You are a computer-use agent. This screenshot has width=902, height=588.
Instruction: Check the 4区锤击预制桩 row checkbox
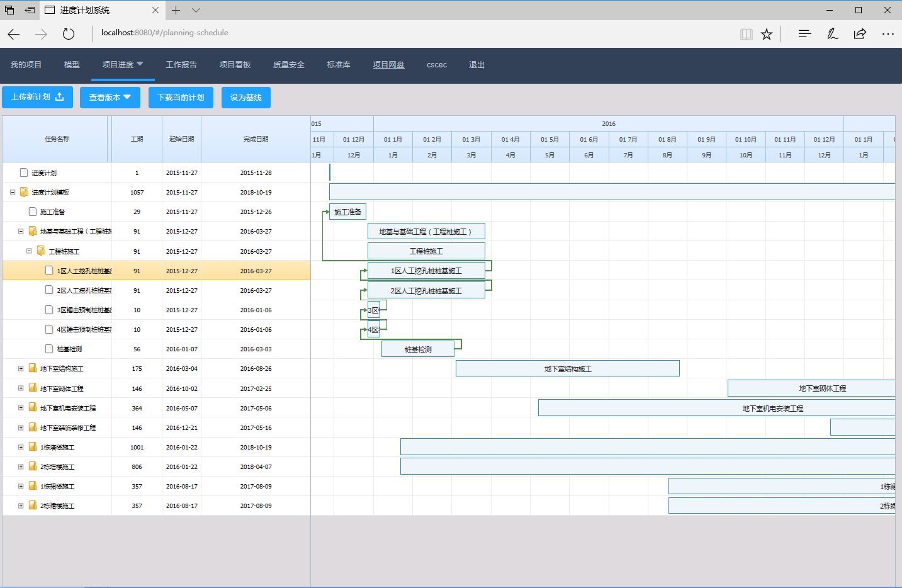pos(49,329)
